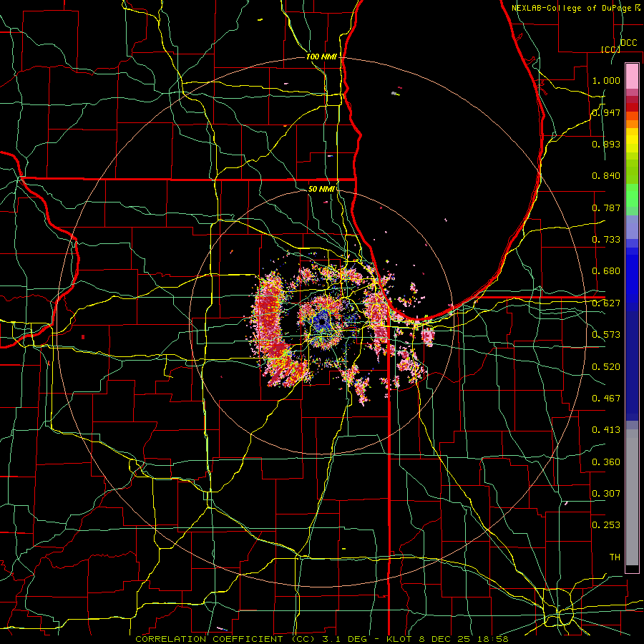The image size is (644, 644).
Task: Click the NEXLAB-College of DuPage credit text
Action: (572, 8)
